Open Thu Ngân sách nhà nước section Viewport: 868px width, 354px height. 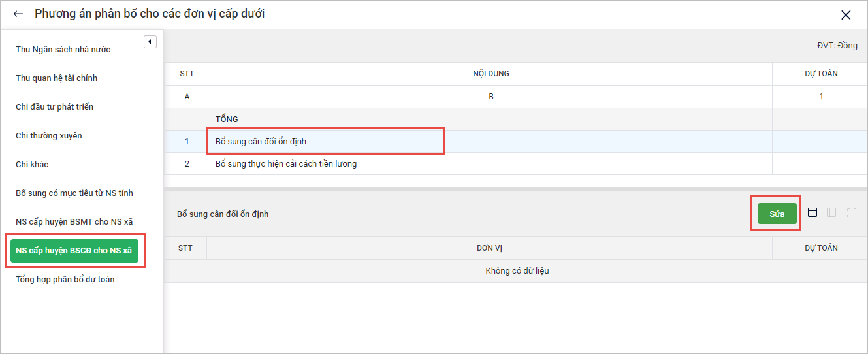click(63, 50)
